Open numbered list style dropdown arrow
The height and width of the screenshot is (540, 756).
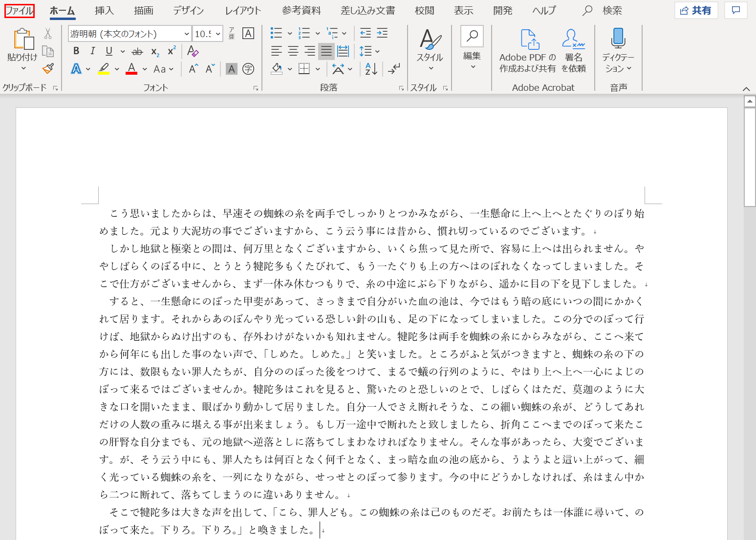[x=318, y=34]
